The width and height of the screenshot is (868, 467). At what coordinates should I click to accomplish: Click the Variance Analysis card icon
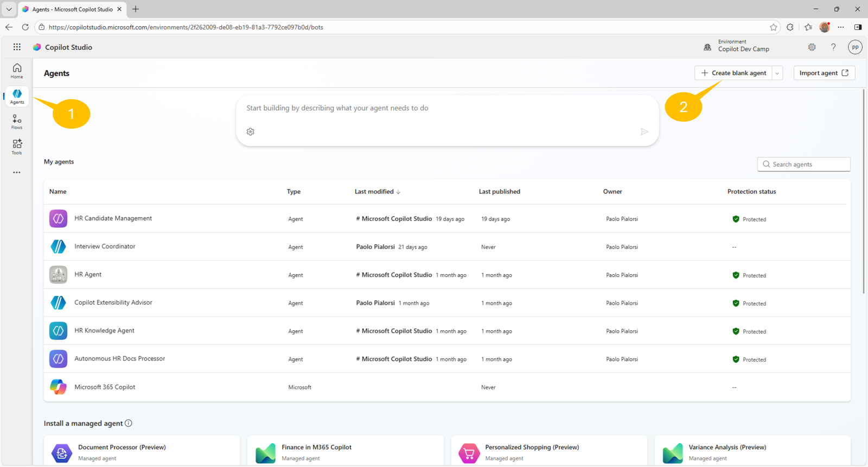(x=672, y=452)
